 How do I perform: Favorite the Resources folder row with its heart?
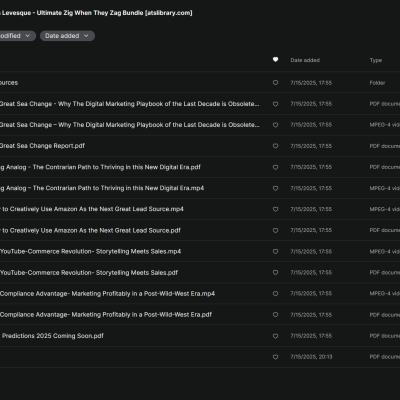(275, 83)
